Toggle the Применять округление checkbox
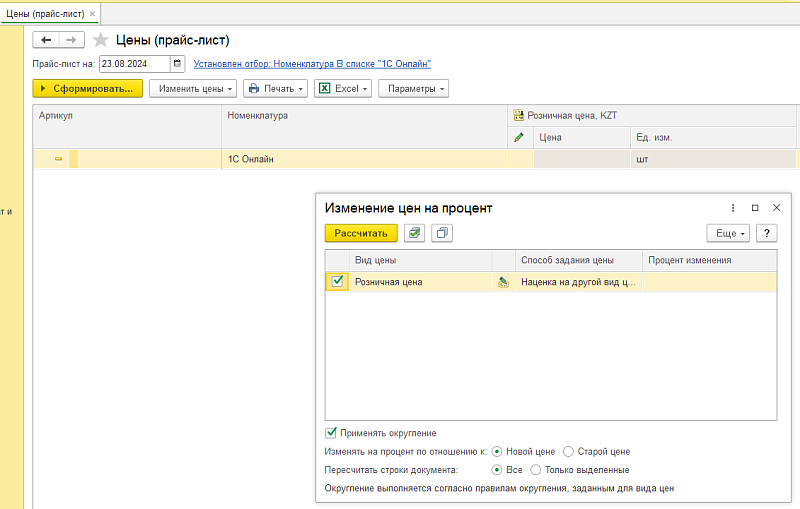This screenshot has width=800, height=509. [331, 432]
